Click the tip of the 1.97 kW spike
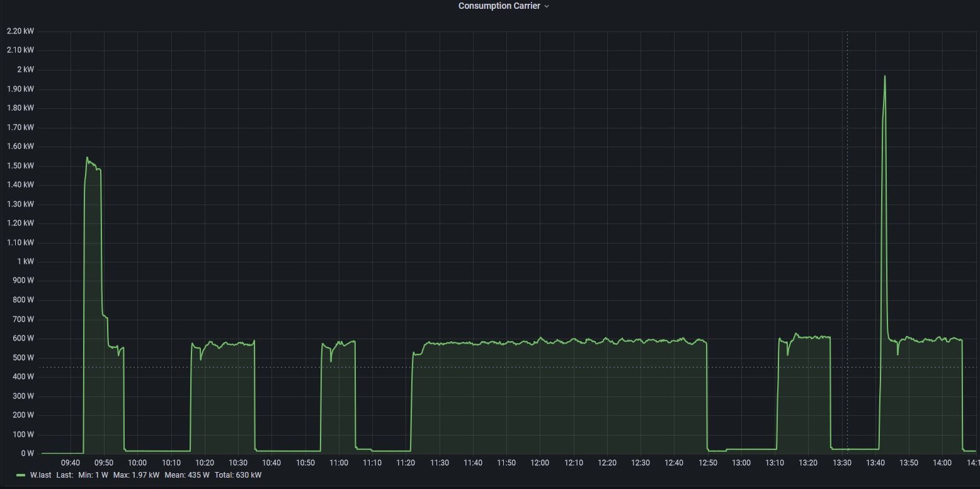980x489 pixels. (x=885, y=76)
